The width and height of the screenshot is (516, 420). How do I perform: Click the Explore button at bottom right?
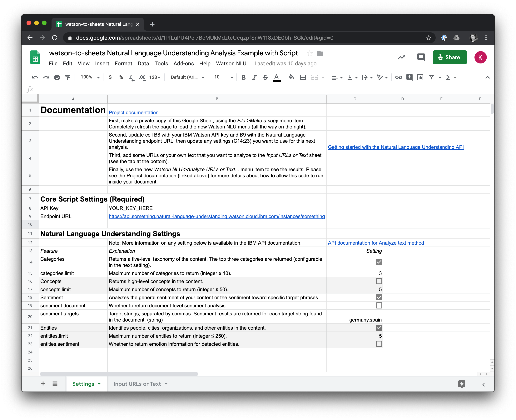[462, 384]
